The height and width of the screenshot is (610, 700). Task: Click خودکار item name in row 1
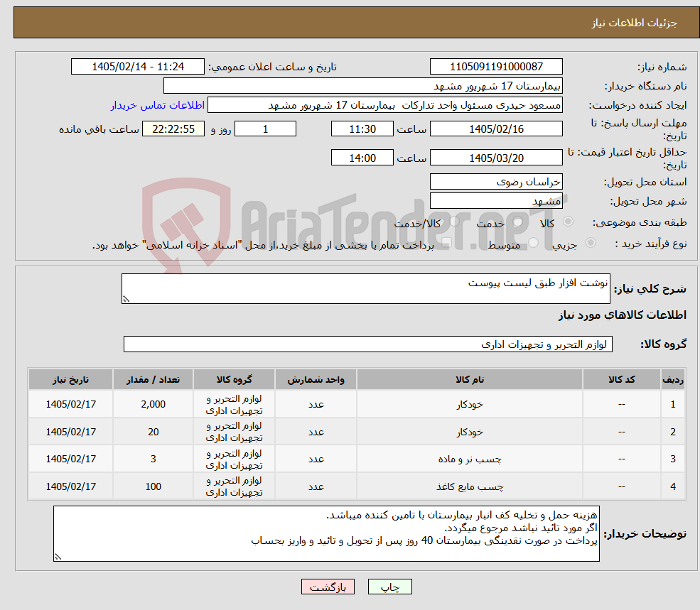pos(470,404)
